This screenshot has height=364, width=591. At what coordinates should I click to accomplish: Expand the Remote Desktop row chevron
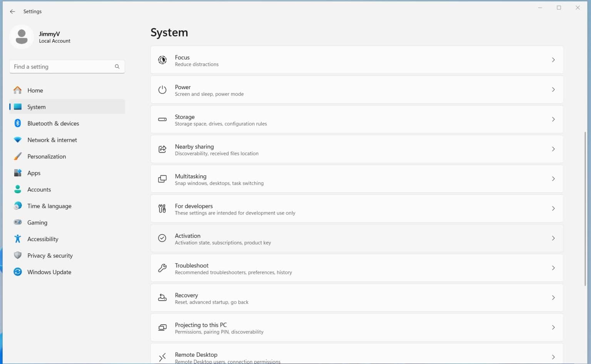(x=553, y=357)
